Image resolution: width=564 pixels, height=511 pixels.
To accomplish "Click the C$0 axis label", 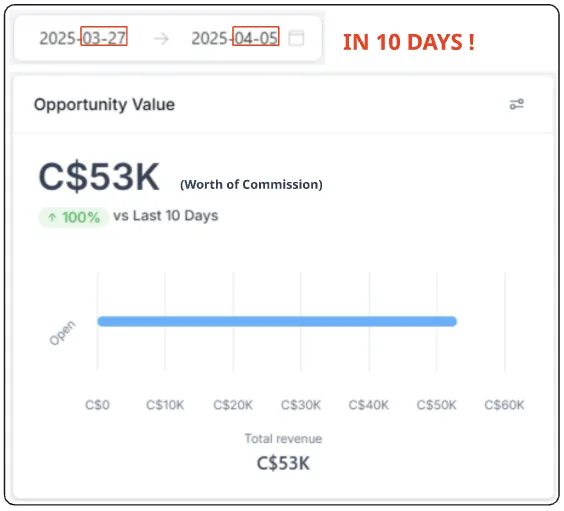I will click(x=97, y=405).
